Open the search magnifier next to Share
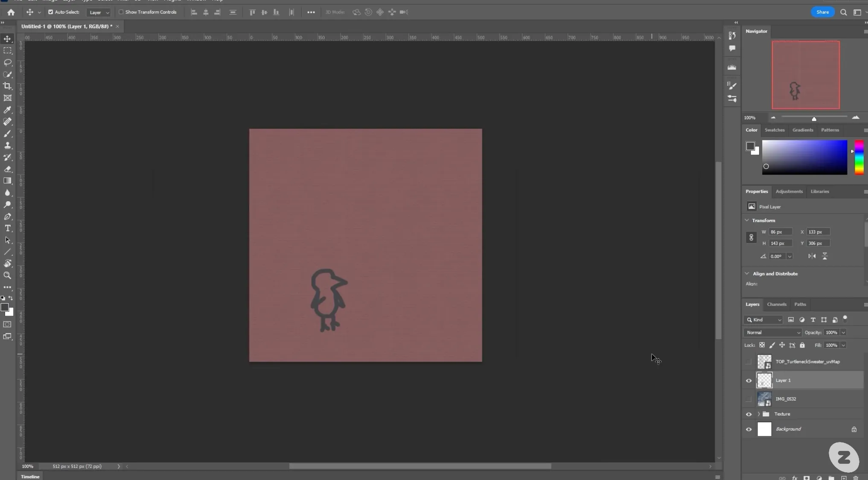The image size is (868, 480). point(843,12)
